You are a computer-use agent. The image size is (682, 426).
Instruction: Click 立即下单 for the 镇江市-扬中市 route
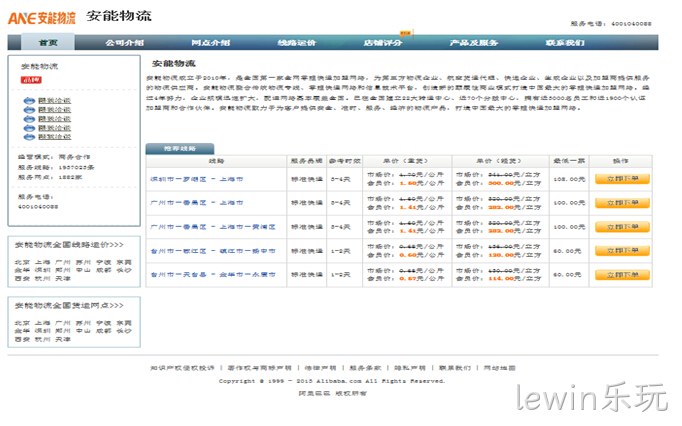tap(622, 251)
